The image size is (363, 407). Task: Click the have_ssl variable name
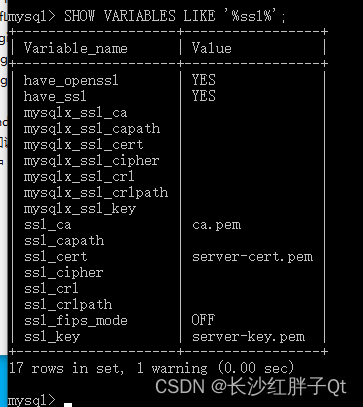(55, 97)
